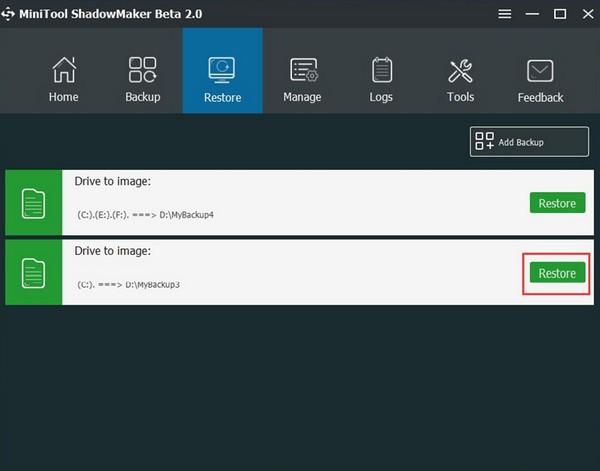Open the Feedback envelope icon

[540, 71]
